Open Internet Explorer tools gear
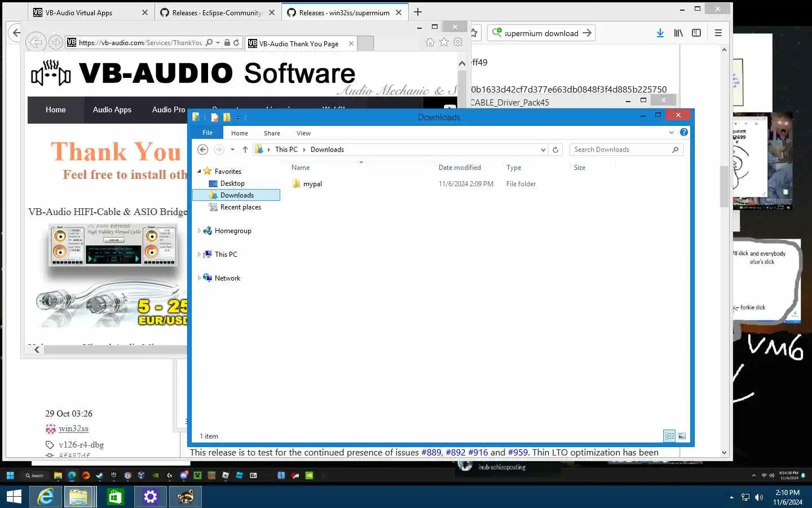Screen dimensions: 812x508 pos(458,42)
